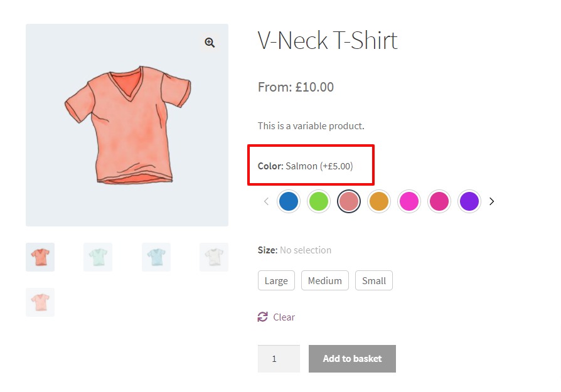This screenshot has height=392, width=561.
Task: Choose the Large size option
Action: tap(276, 280)
